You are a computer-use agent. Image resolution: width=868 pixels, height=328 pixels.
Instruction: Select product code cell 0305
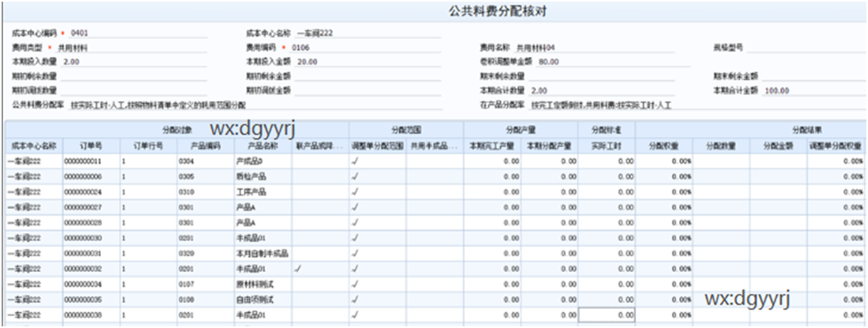point(205,176)
